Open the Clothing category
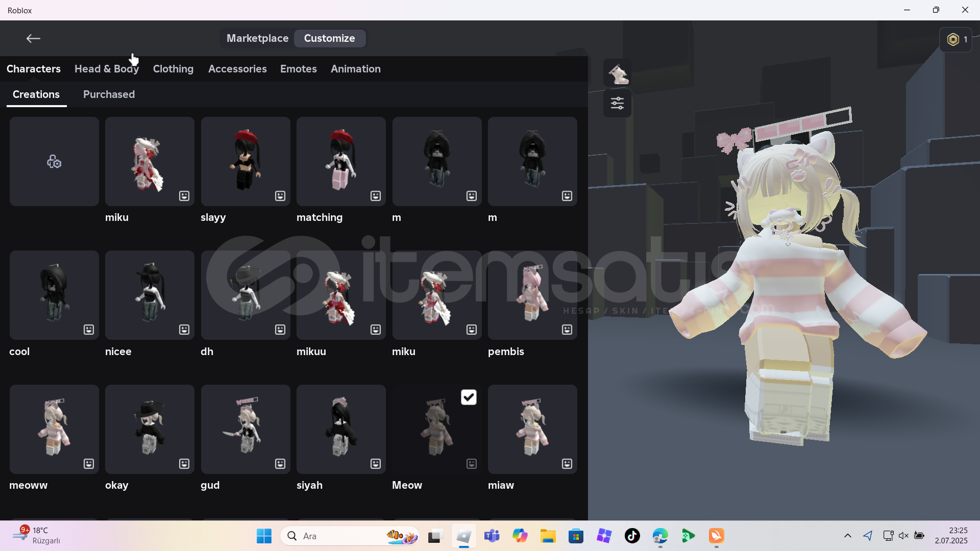 [x=173, y=69]
